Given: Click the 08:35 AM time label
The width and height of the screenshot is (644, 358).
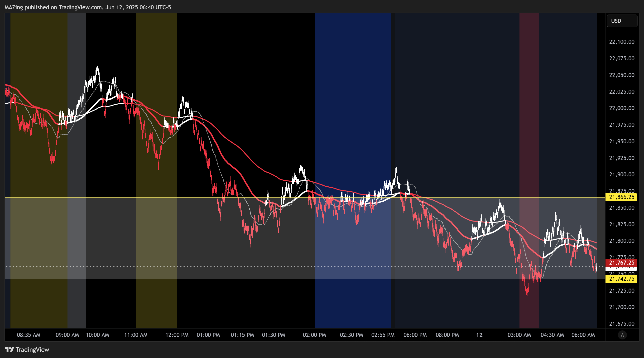Looking at the screenshot, I should (x=29, y=335).
